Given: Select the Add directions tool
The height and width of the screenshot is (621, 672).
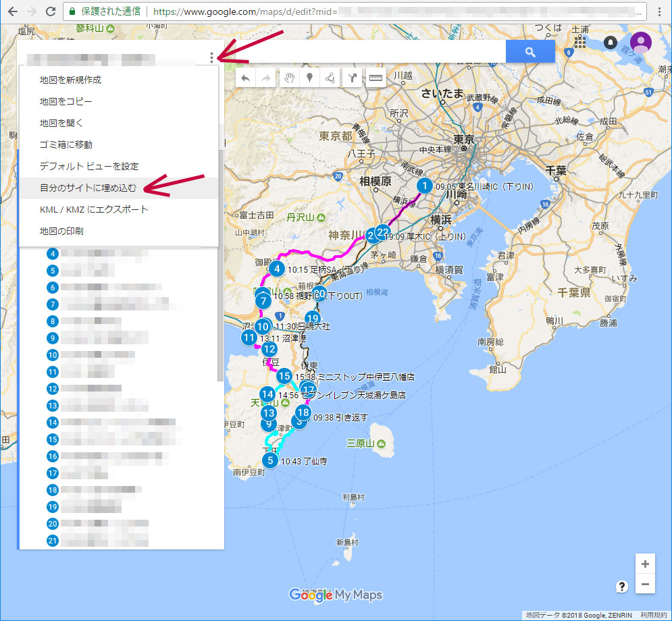Looking at the screenshot, I should [x=353, y=78].
